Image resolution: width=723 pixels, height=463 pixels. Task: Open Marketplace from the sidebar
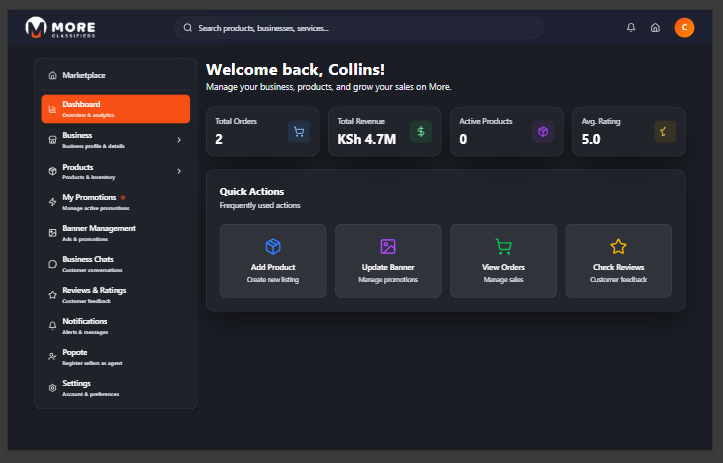tap(84, 75)
